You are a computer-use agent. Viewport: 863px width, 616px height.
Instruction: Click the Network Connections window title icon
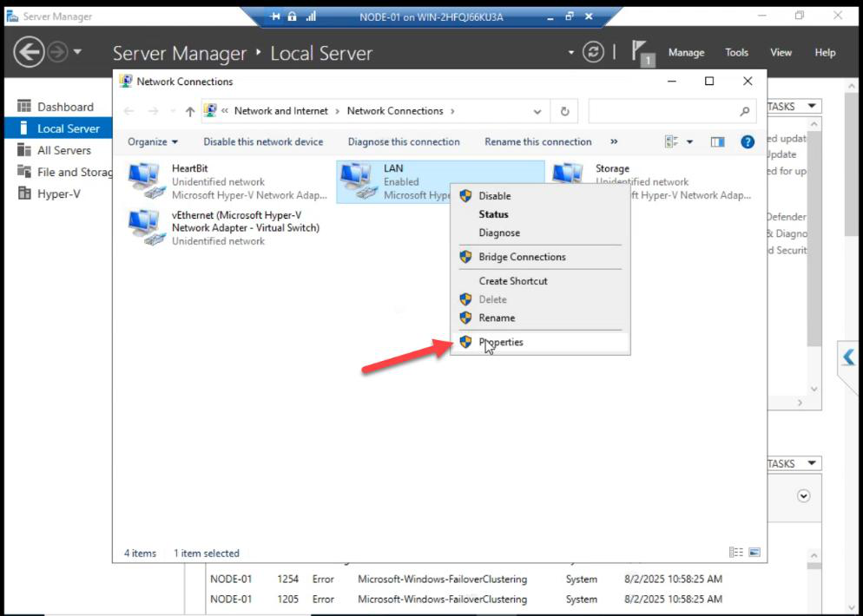click(126, 82)
